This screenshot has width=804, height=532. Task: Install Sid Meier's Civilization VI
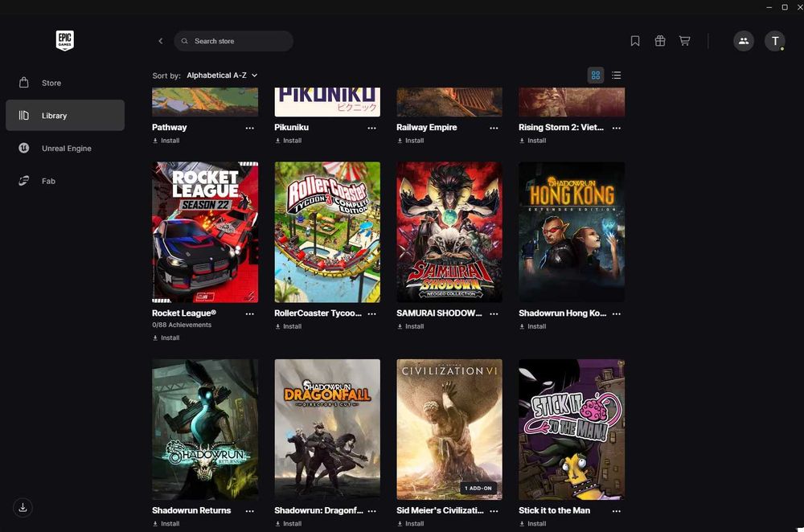[410, 524]
